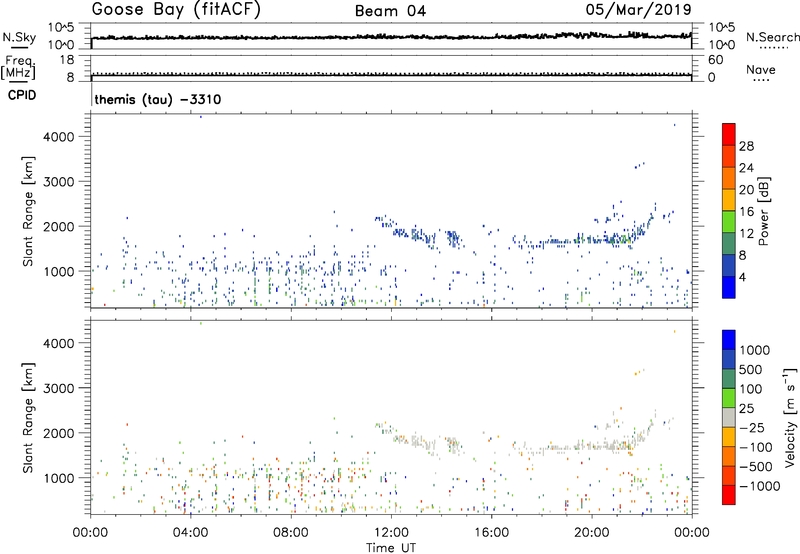Click the 'themis (tau) -3310' text
Screen dimensions: 800x554
pyautogui.click(x=158, y=99)
